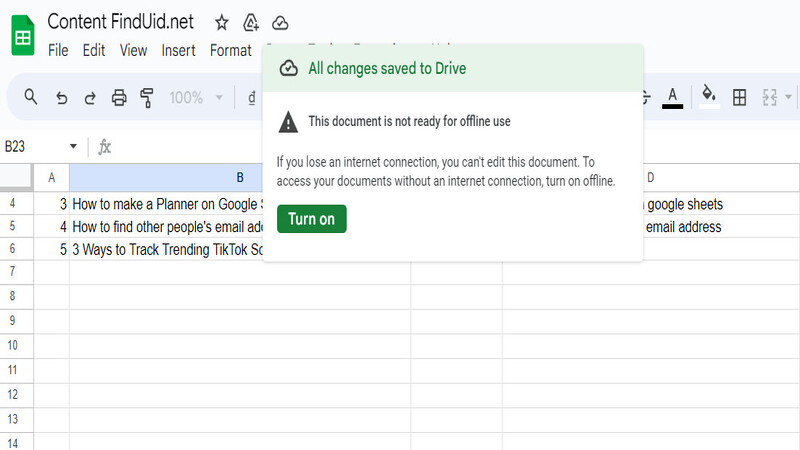The image size is (800, 450).
Task: Click cell 'How to find other people's email'
Action: tap(166, 227)
